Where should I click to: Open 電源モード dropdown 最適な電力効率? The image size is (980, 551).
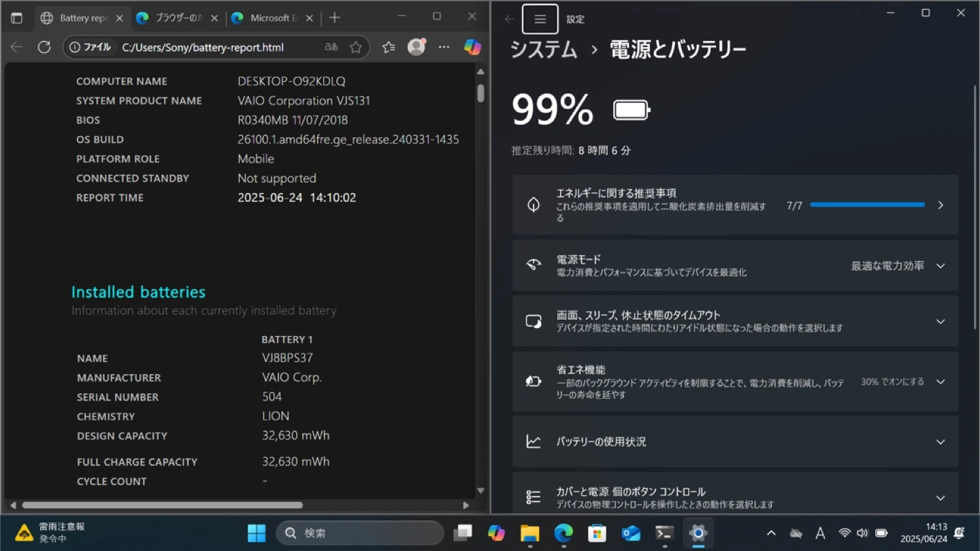[898, 266]
